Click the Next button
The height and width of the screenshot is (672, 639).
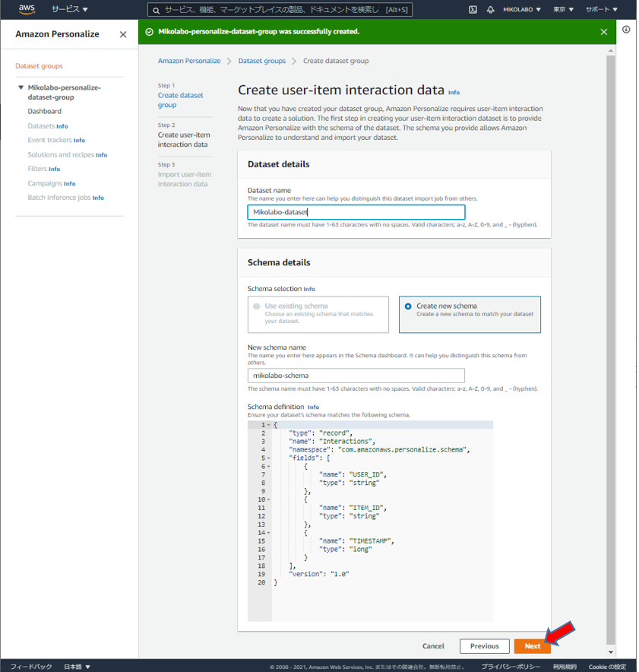point(534,647)
